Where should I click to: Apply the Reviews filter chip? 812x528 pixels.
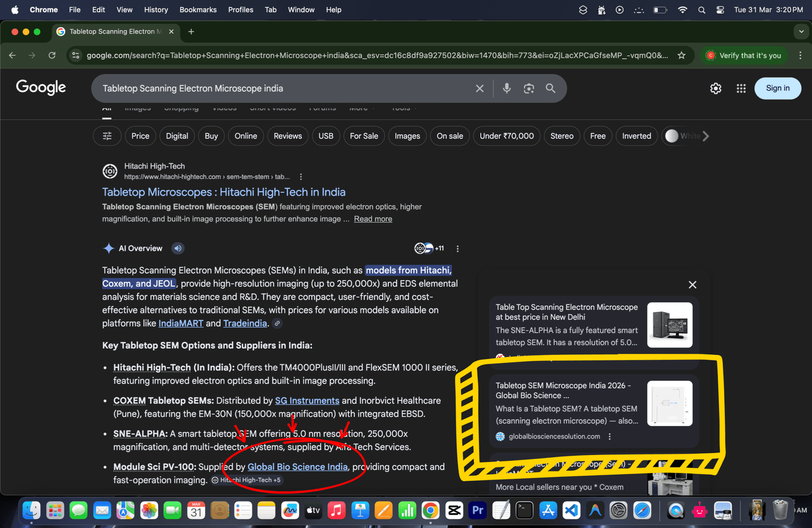tap(288, 136)
